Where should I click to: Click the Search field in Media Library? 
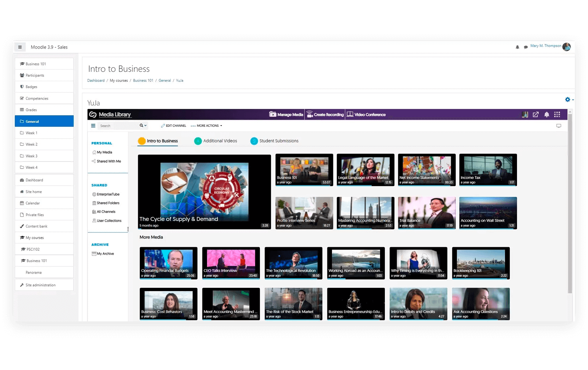pos(118,126)
